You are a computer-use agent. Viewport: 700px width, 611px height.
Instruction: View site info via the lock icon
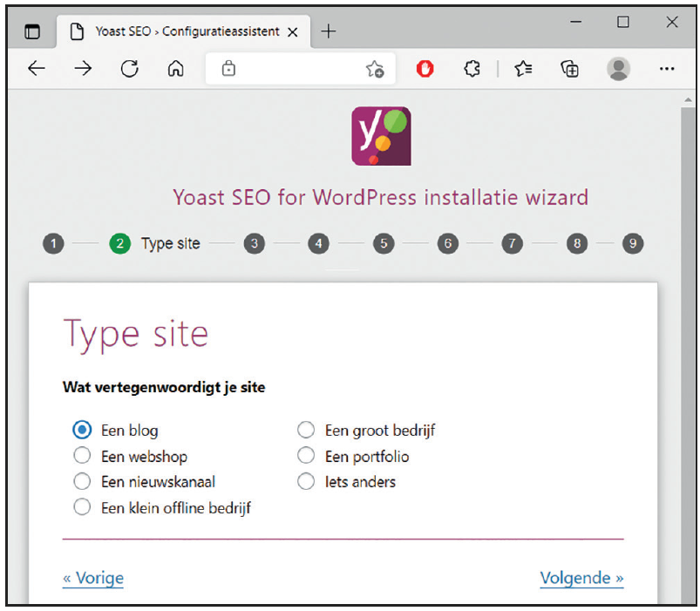(x=228, y=68)
